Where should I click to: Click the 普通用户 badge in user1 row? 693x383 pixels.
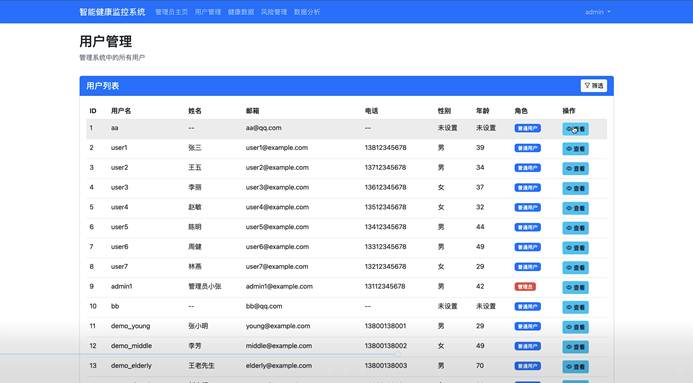pos(527,148)
